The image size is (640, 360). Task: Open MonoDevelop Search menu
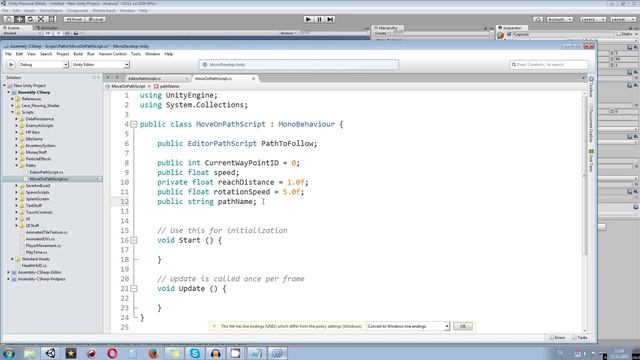[46, 54]
